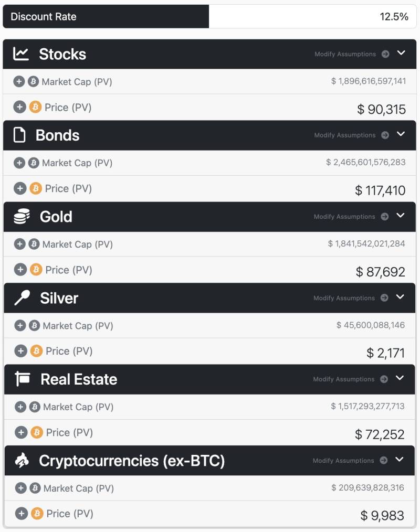Open Modify Assumptions for Stocks
Image resolution: width=420 pixels, height=532 pixels.
click(x=351, y=54)
